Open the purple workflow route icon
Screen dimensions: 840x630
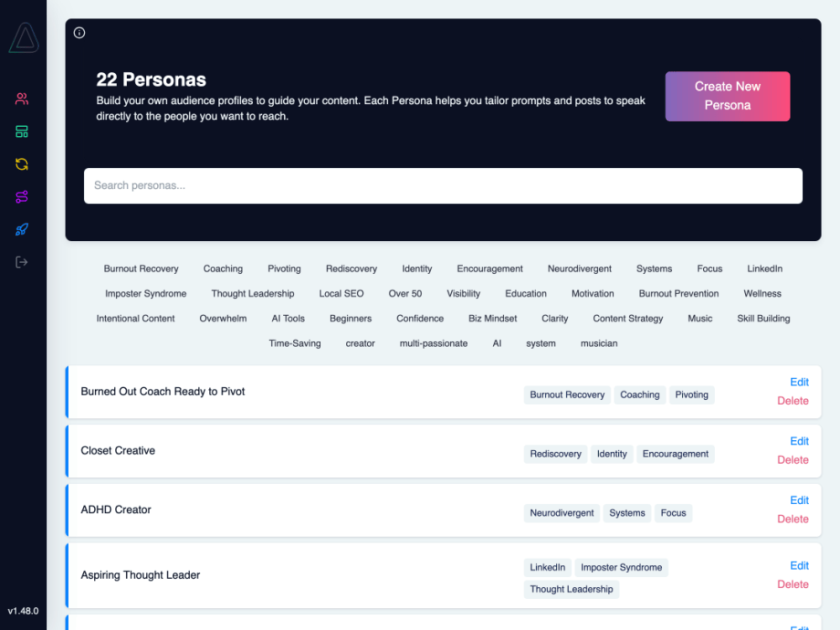(x=22, y=197)
